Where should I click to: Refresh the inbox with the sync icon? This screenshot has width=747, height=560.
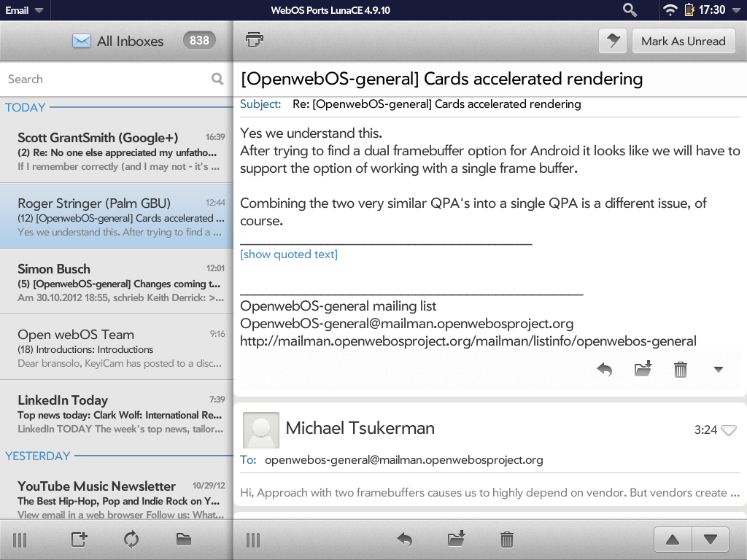point(131,540)
